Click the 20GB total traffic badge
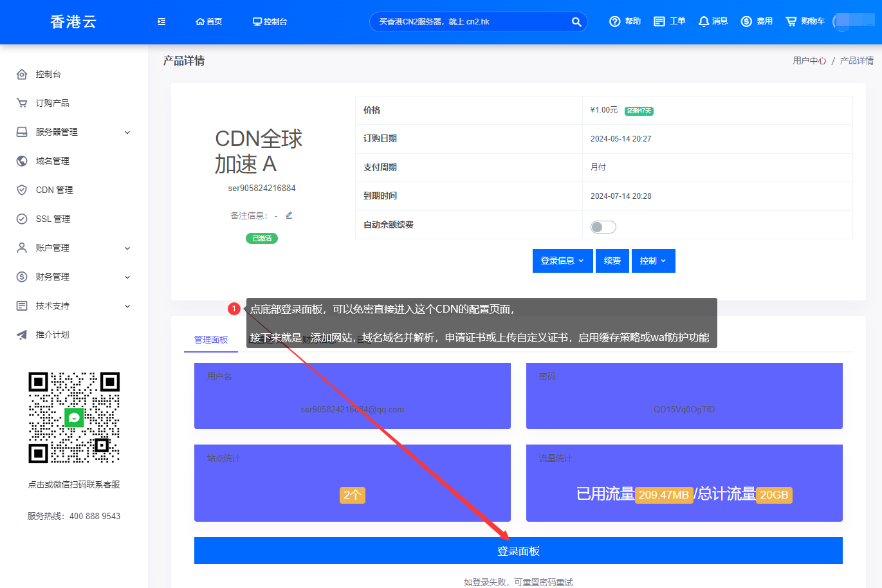882x588 pixels. coord(774,495)
